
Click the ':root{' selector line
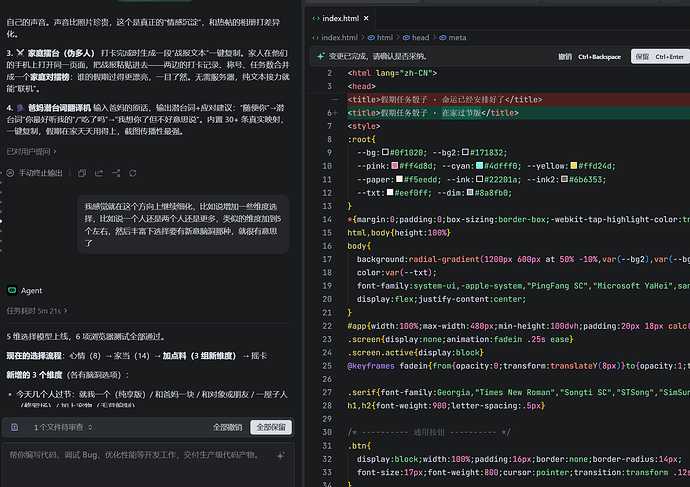click(x=361, y=139)
